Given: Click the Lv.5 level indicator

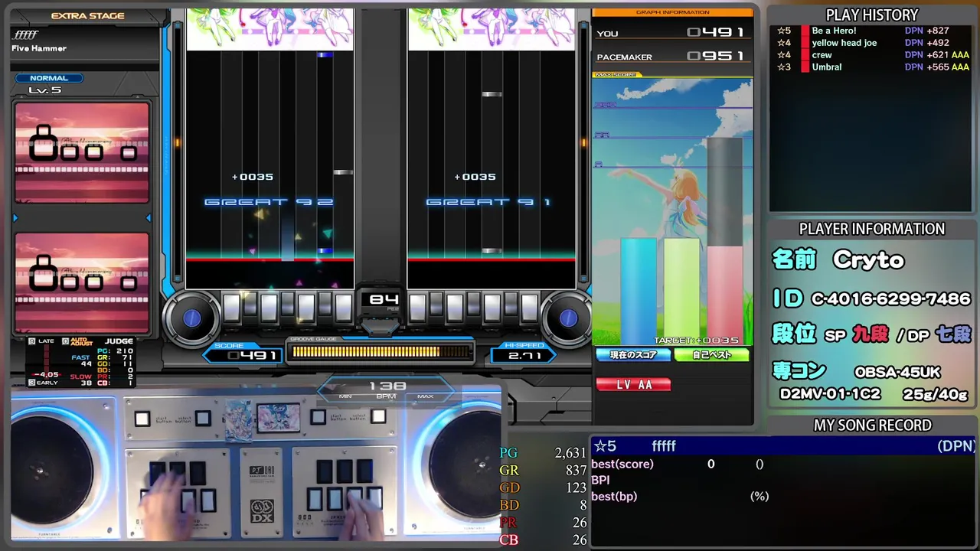Looking at the screenshot, I should [44, 90].
